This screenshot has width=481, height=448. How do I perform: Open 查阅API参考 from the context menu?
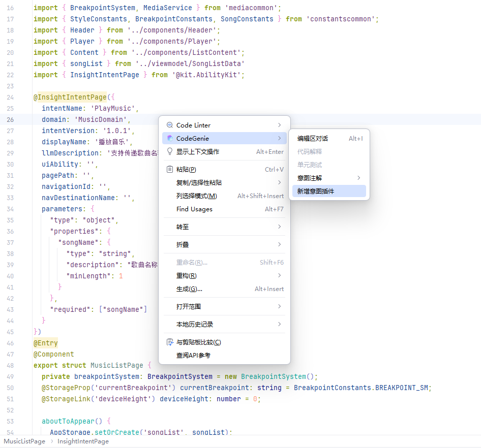click(193, 355)
